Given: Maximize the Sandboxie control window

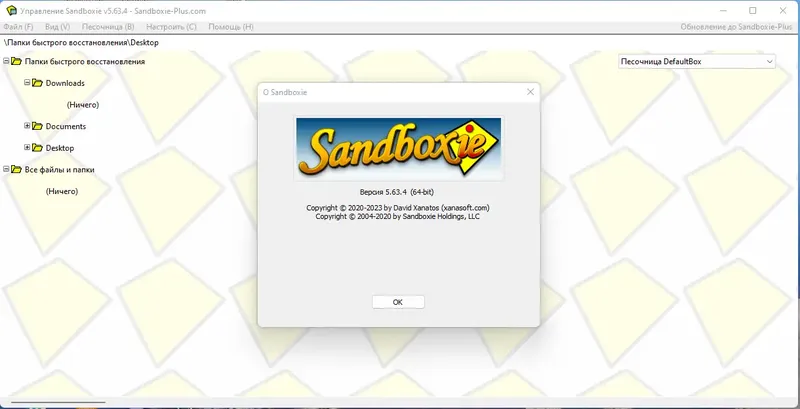Looking at the screenshot, I should tap(753, 10).
